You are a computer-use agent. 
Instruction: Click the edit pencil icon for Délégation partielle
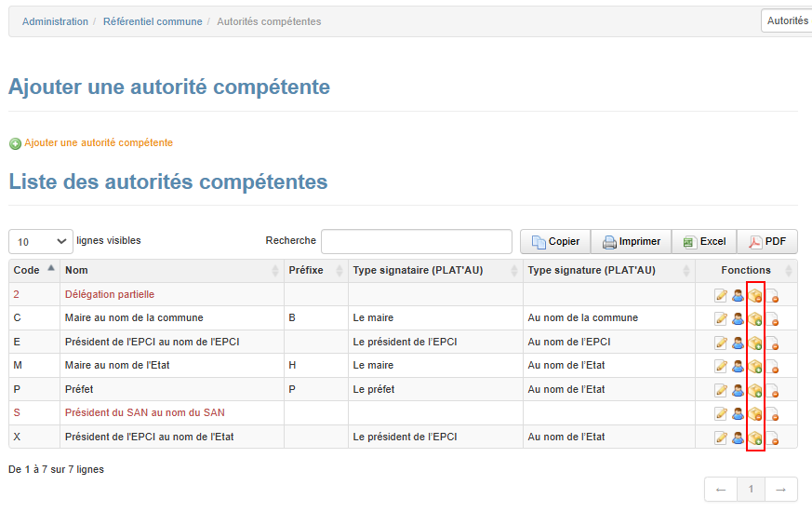(721, 295)
